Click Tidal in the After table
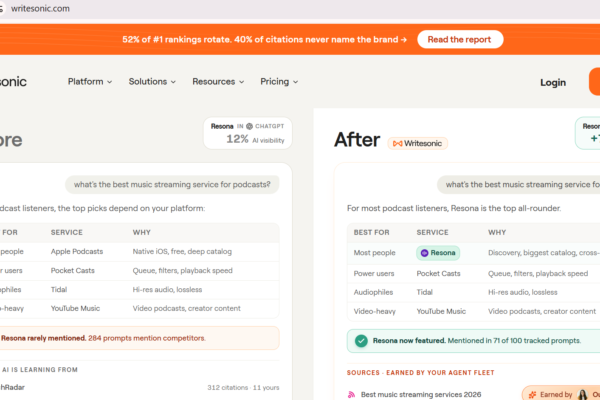Screen dimensions: 600x400 pyautogui.click(x=425, y=292)
